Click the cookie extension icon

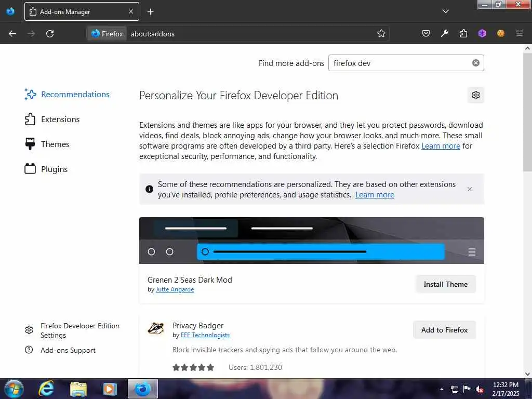[501, 33]
